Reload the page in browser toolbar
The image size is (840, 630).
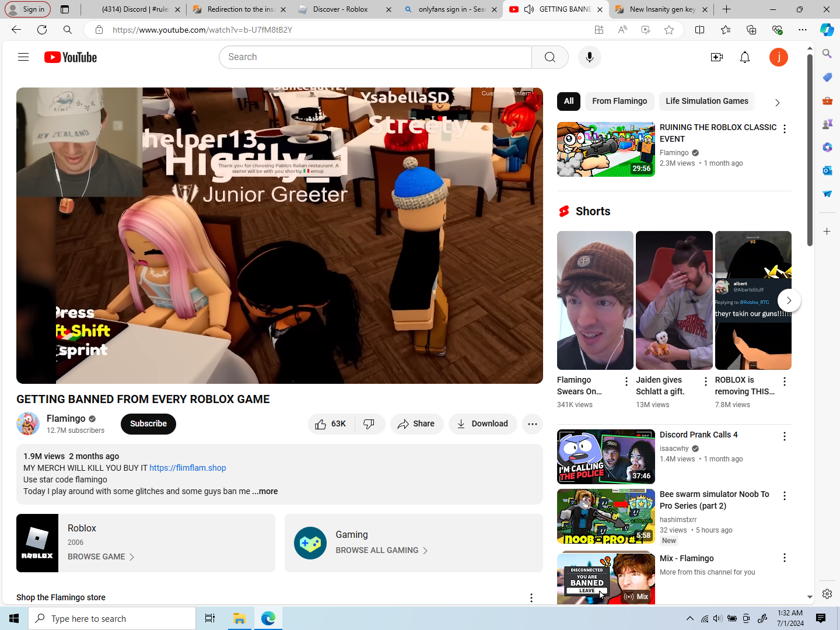pyautogui.click(x=42, y=30)
